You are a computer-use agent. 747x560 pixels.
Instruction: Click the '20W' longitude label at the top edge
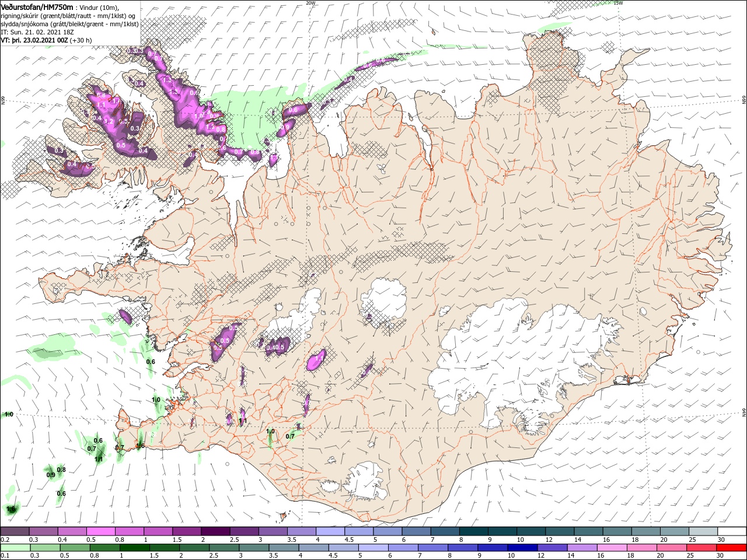click(310, 3)
